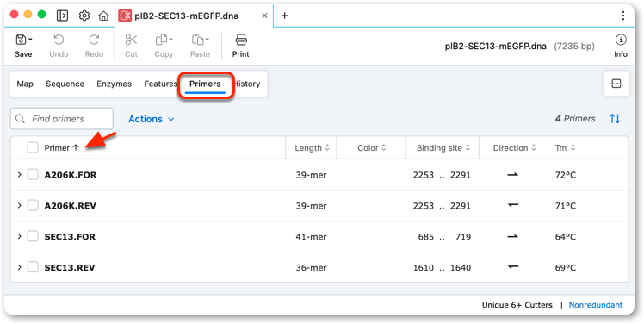644x324 pixels.
Task: Click in the Find primers field
Action: (x=62, y=119)
